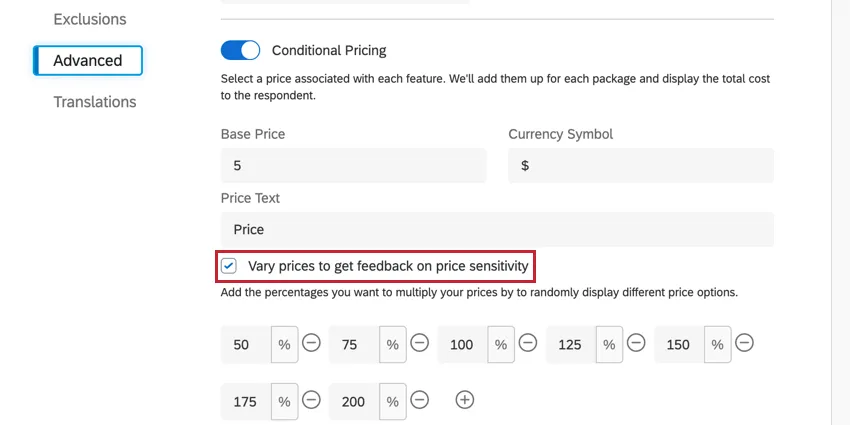Go to the Translations section

click(x=95, y=102)
